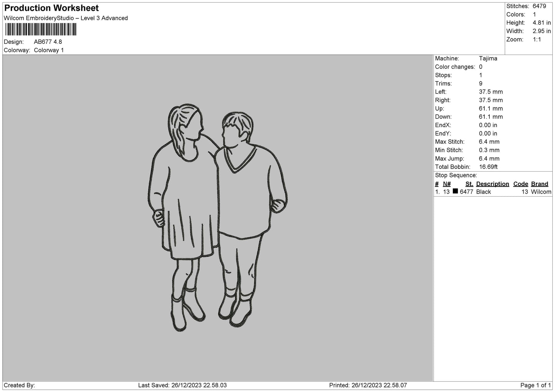This screenshot has height=392, width=555.
Task: Click the 'Page 1 of 1' indicator
Action: pyautogui.click(x=536, y=385)
